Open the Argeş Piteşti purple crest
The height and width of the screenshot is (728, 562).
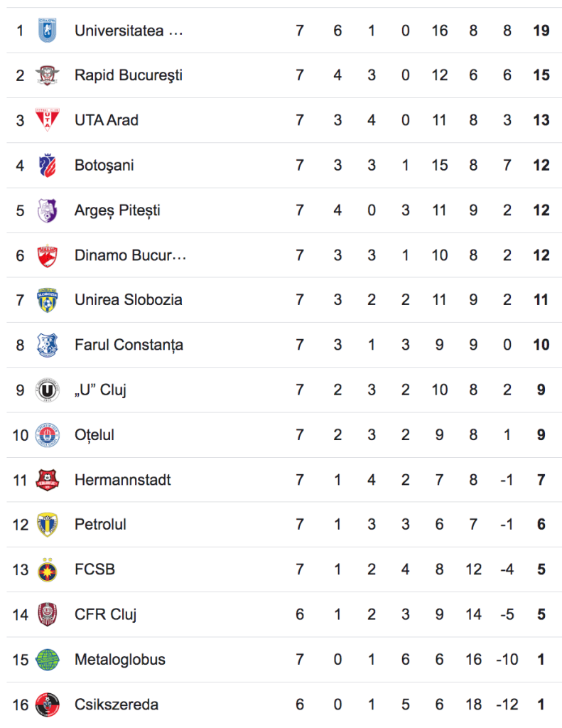(48, 210)
